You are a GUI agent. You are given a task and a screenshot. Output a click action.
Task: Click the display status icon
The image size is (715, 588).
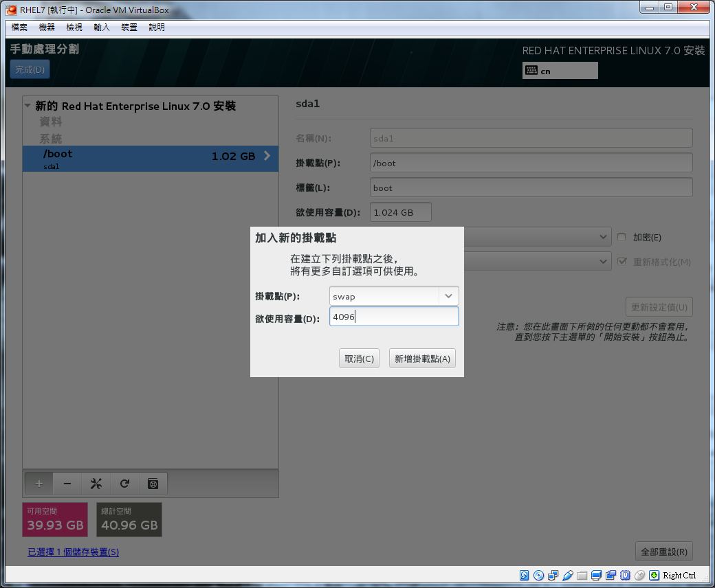pos(596,575)
